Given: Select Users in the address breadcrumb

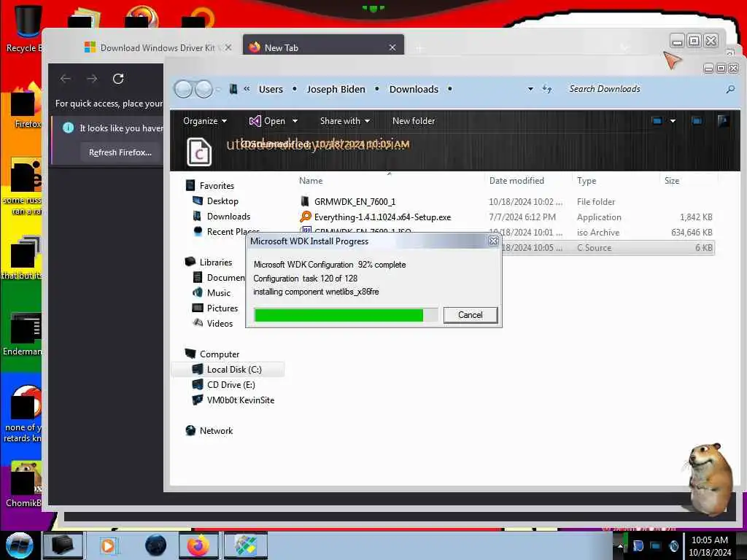Looking at the screenshot, I should coord(271,89).
